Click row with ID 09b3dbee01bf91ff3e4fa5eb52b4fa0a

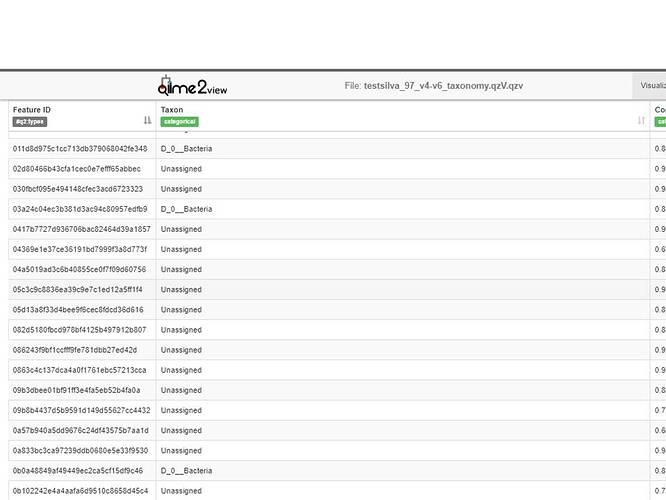pyautogui.click(x=77, y=390)
